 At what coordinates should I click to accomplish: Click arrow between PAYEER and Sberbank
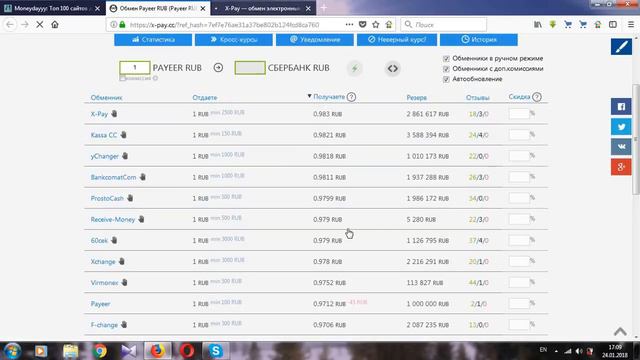coord(218,68)
